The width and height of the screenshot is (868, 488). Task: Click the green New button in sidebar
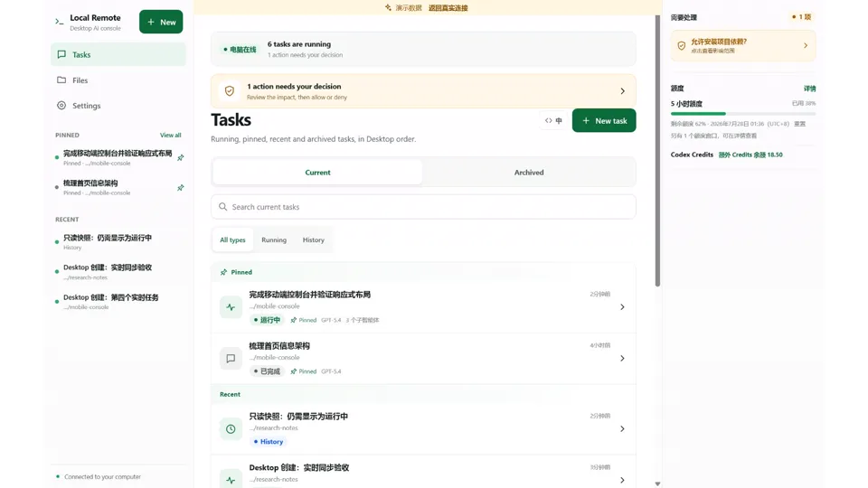(x=161, y=22)
